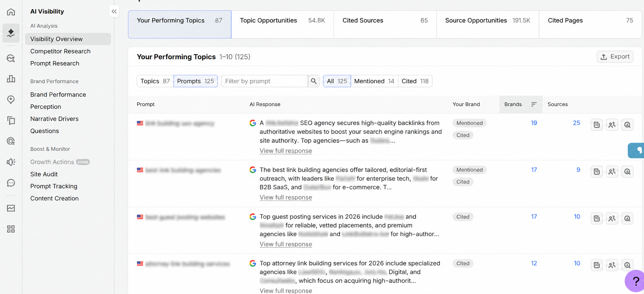
Task: Open the copy pages icon in left rail
Action: (x=11, y=120)
